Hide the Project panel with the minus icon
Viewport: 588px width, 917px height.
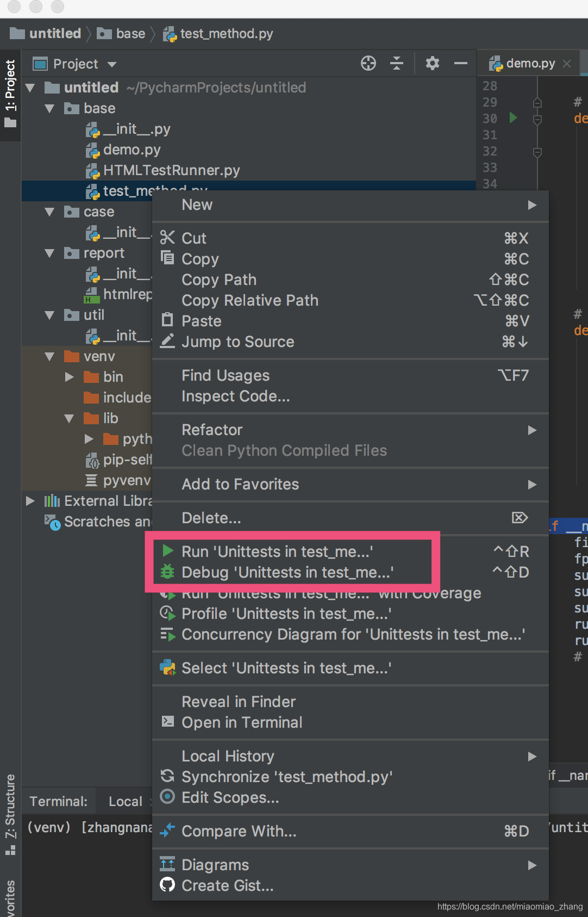tap(461, 64)
